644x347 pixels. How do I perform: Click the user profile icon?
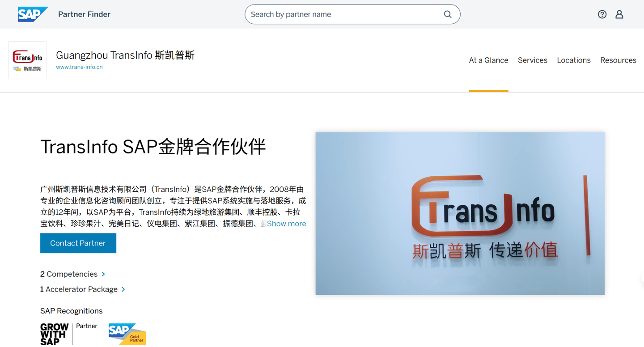point(619,14)
